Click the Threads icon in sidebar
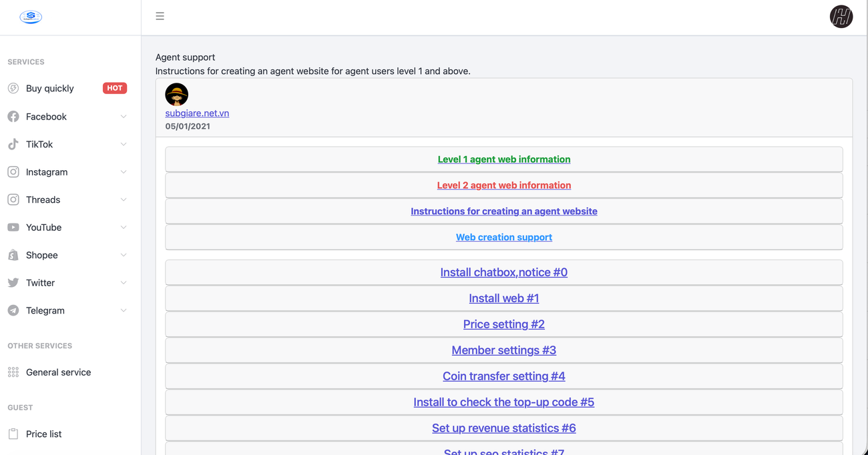 click(13, 199)
